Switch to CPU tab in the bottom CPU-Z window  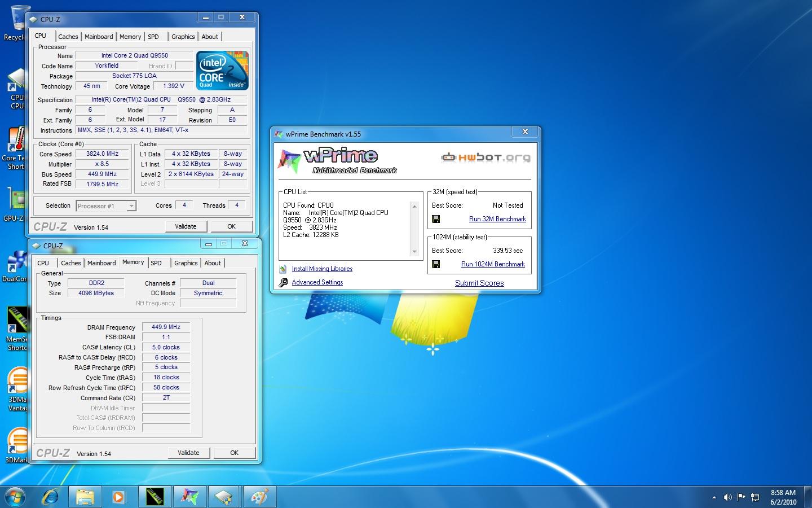coord(43,263)
